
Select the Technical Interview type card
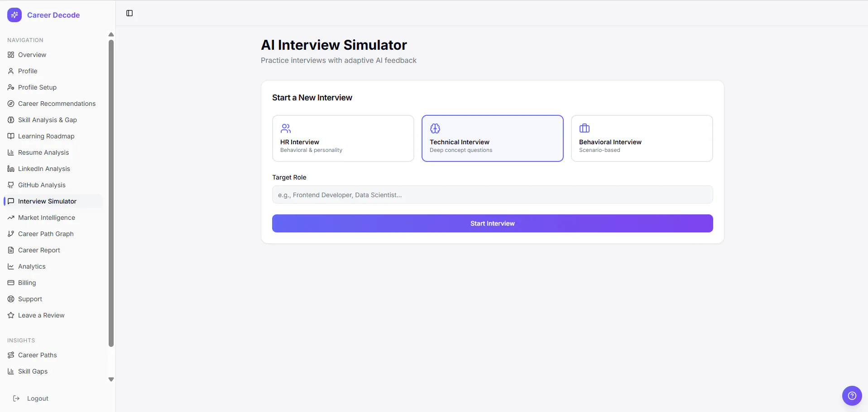pyautogui.click(x=493, y=138)
